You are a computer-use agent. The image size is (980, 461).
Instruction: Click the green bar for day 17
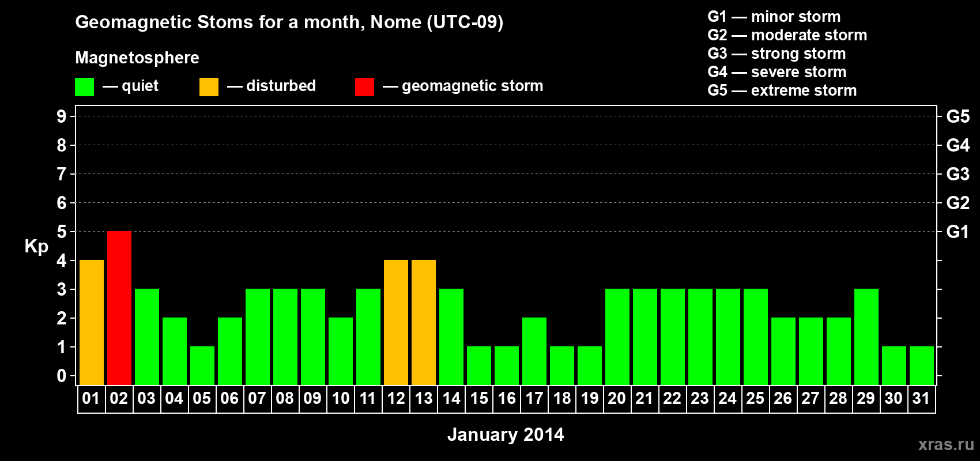pyautogui.click(x=534, y=352)
